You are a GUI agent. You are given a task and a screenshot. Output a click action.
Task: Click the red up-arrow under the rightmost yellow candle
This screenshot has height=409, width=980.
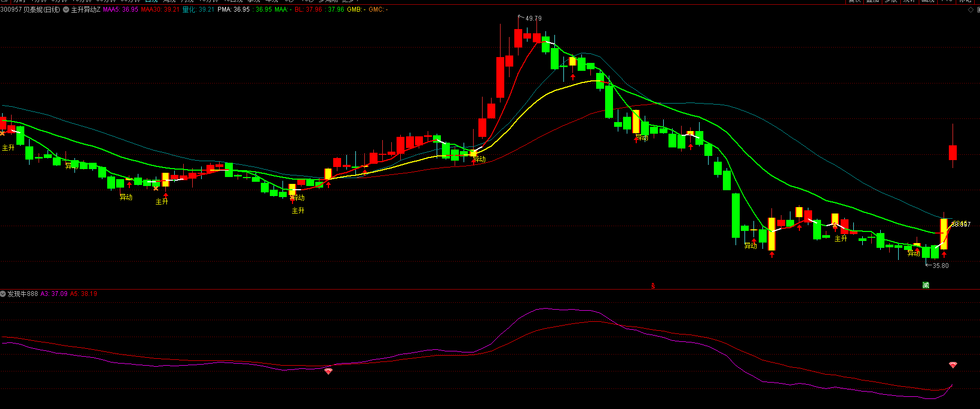944,254
